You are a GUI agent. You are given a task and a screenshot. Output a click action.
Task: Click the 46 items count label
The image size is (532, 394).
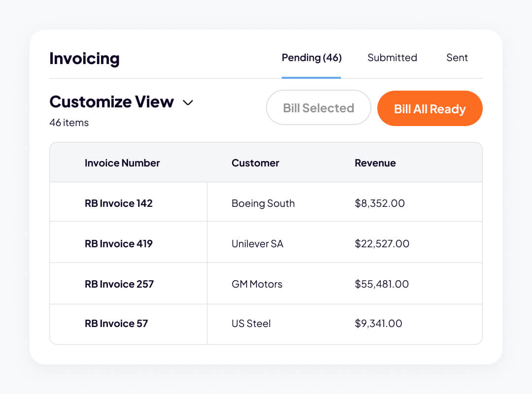click(69, 123)
